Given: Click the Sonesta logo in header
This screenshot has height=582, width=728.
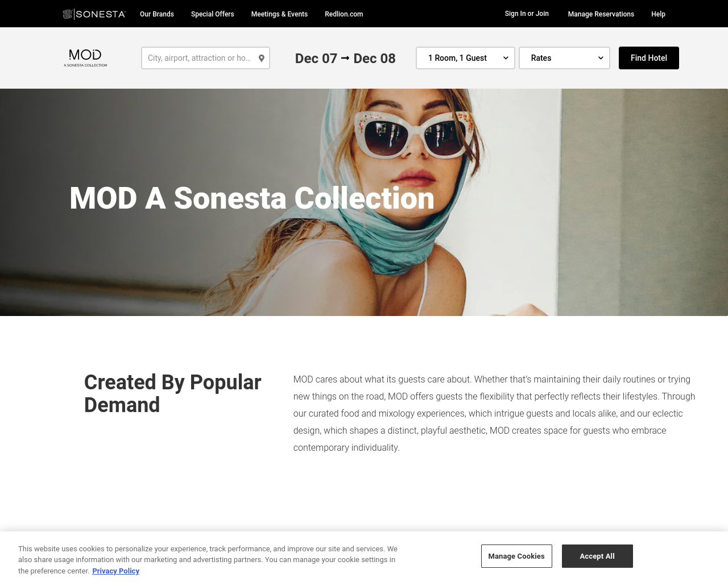Looking at the screenshot, I should (x=94, y=14).
